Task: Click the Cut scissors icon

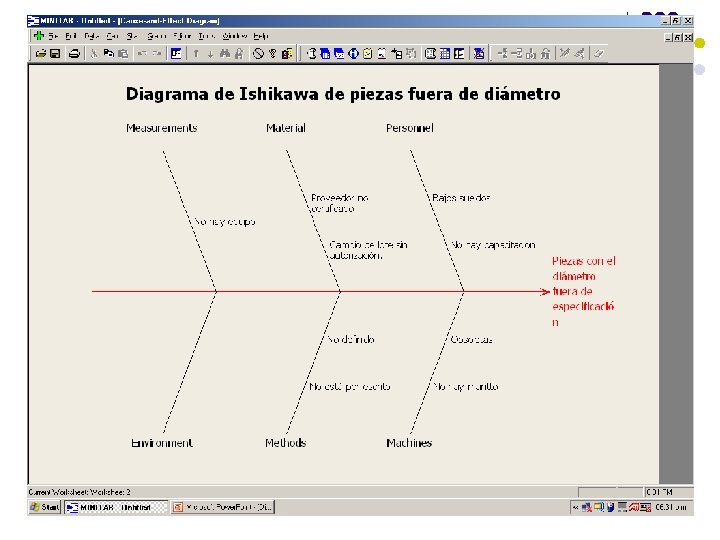Action: (94, 54)
